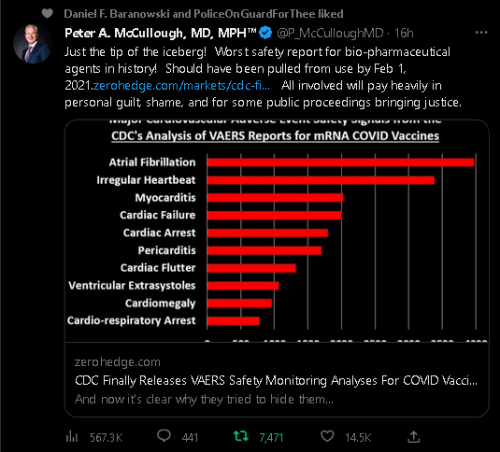Open Daniel F. Baranowski liked notice
500x452 pixels.
tap(203, 14)
